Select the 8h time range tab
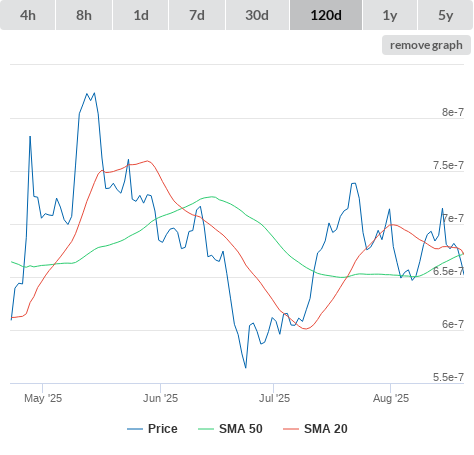Screen dimensions: 474x455 [84, 15]
